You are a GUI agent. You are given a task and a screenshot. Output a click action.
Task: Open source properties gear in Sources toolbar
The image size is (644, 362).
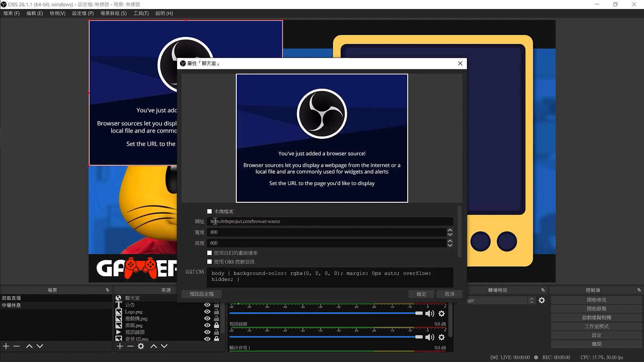pyautogui.click(x=141, y=346)
